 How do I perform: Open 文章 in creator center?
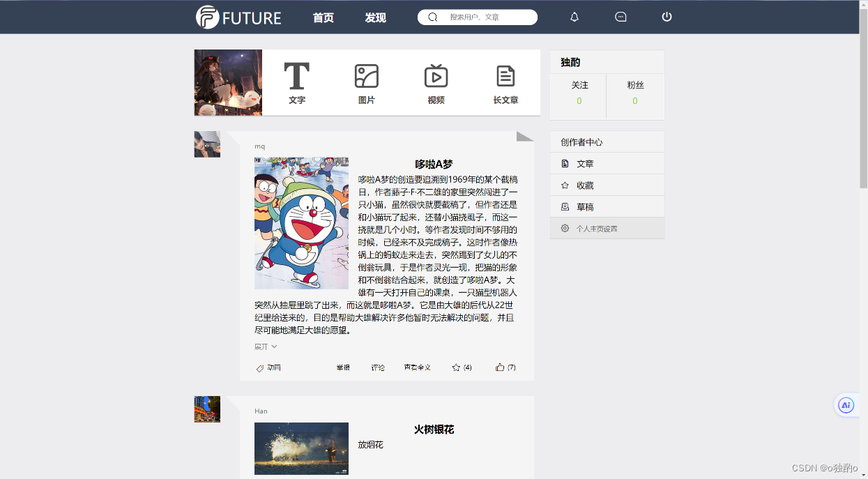tap(607, 164)
